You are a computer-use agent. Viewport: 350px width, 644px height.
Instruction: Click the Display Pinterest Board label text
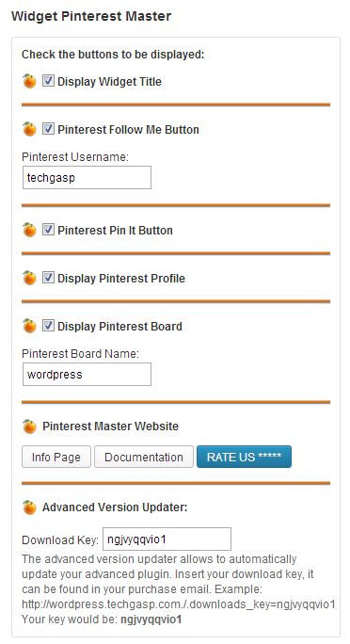(119, 326)
